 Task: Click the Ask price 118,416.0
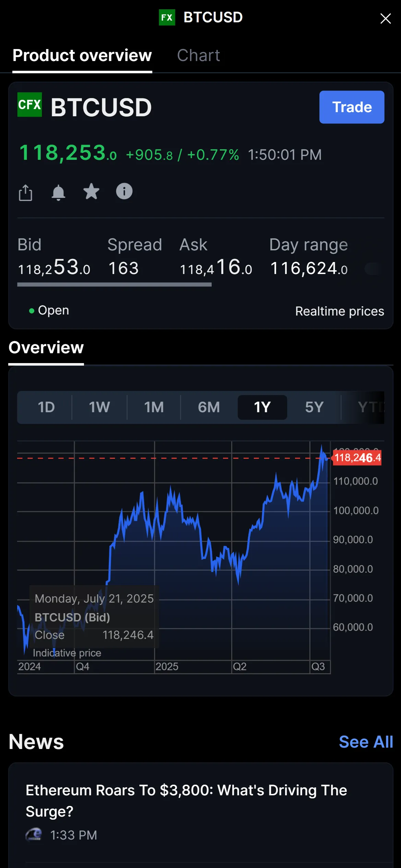216,267
